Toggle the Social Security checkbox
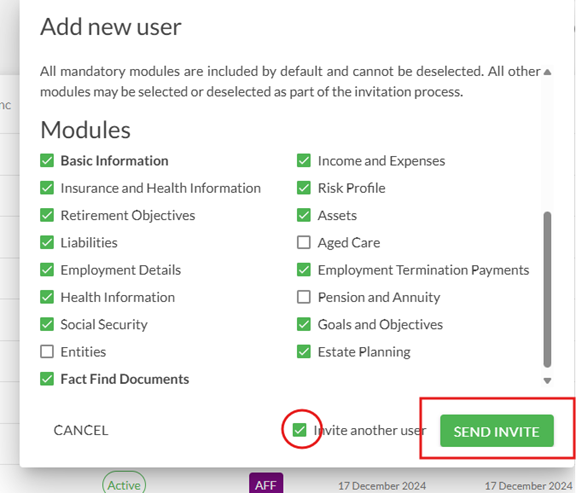The image size is (576, 493). 47,324
